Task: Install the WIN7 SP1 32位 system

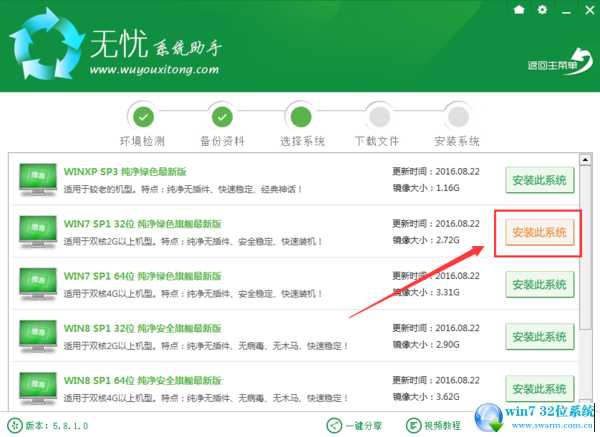Action: [540, 232]
